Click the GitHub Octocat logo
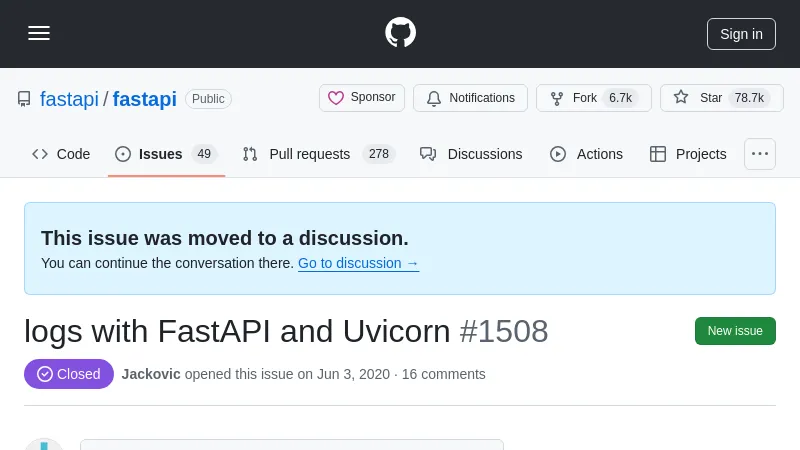 click(x=400, y=33)
